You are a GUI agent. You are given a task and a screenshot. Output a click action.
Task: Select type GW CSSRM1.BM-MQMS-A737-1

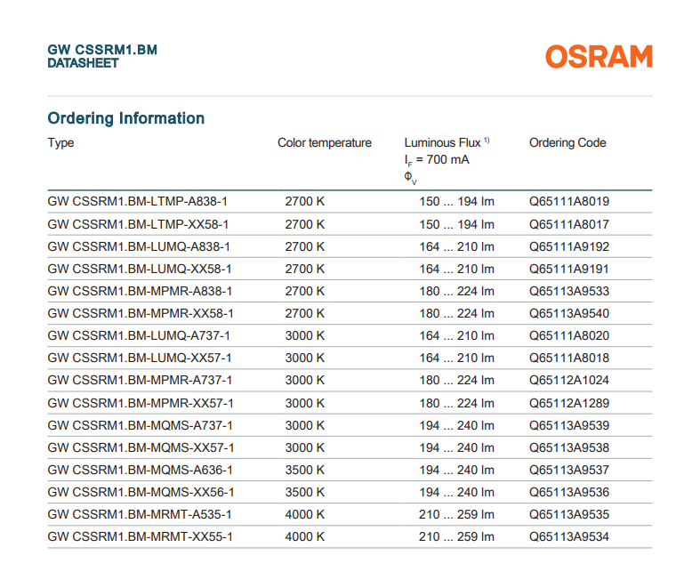(x=140, y=425)
